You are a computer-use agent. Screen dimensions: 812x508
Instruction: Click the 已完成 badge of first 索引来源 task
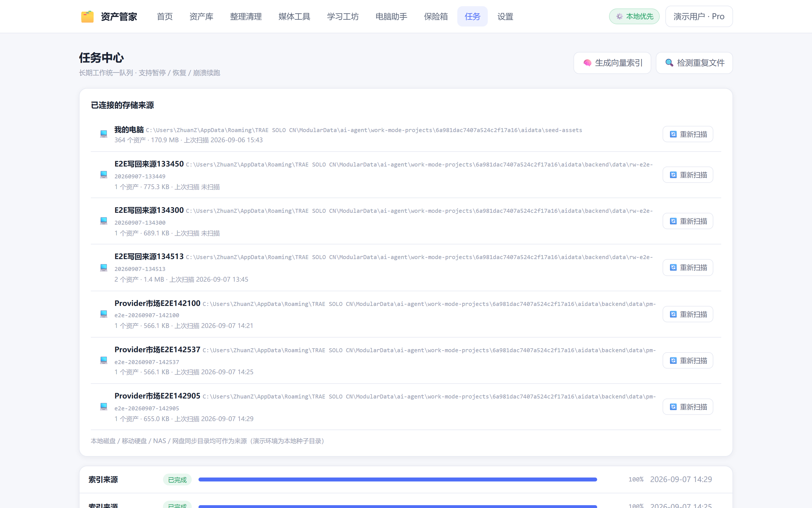coord(177,479)
